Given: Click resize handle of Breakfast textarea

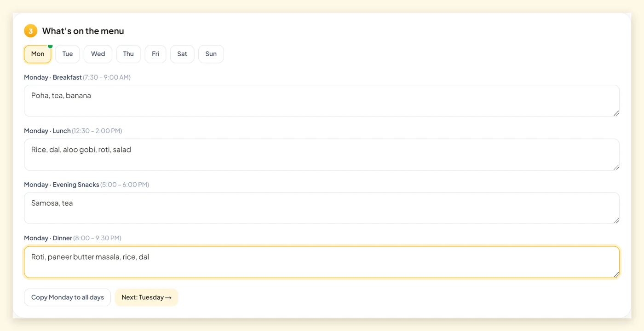Looking at the screenshot, I should pos(616,113).
